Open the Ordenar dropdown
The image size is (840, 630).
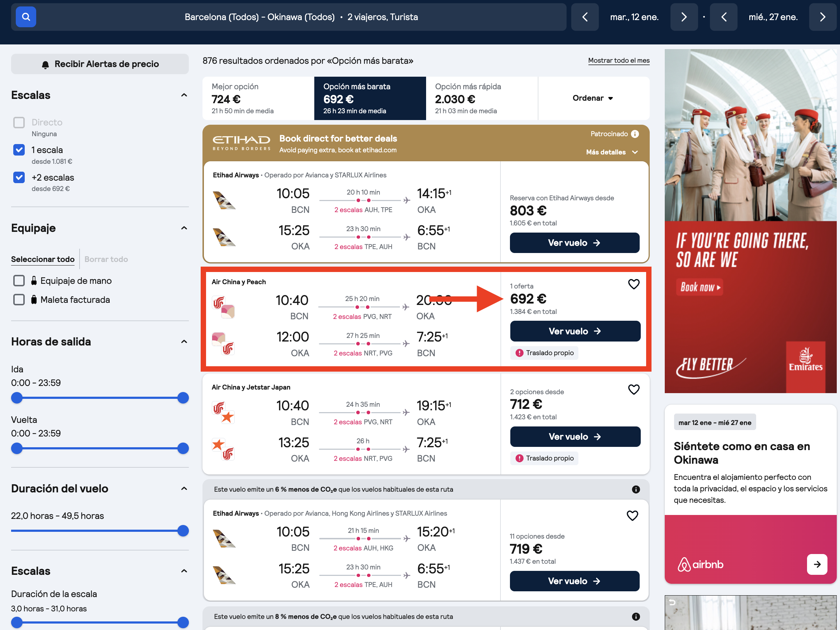click(593, 98)
